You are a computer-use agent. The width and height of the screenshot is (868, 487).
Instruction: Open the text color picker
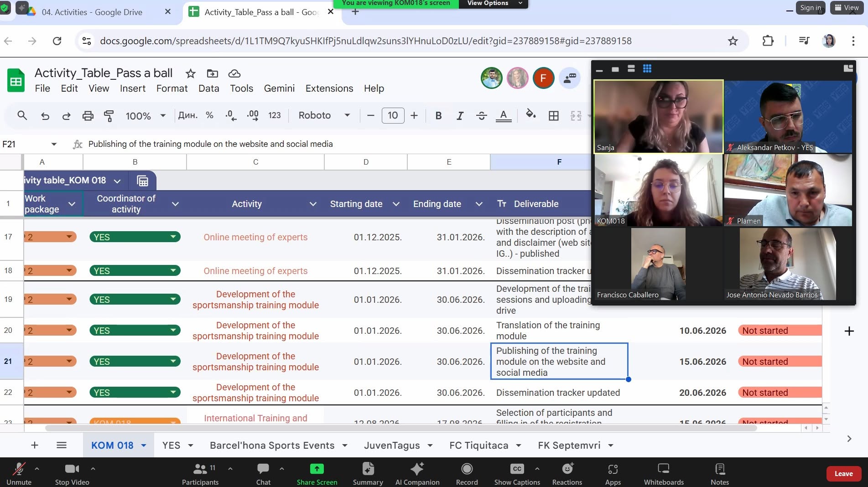[503, 115]
